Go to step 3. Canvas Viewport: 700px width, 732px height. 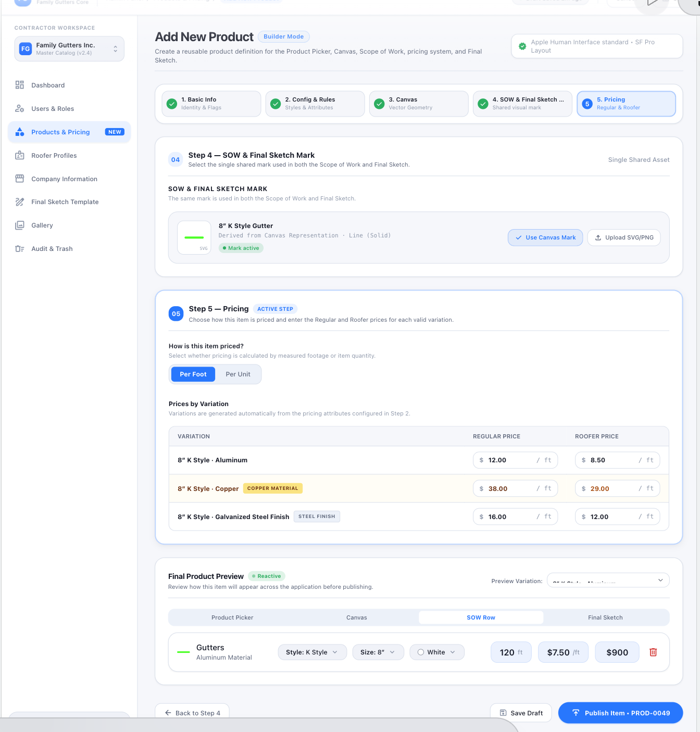(419, 104)
